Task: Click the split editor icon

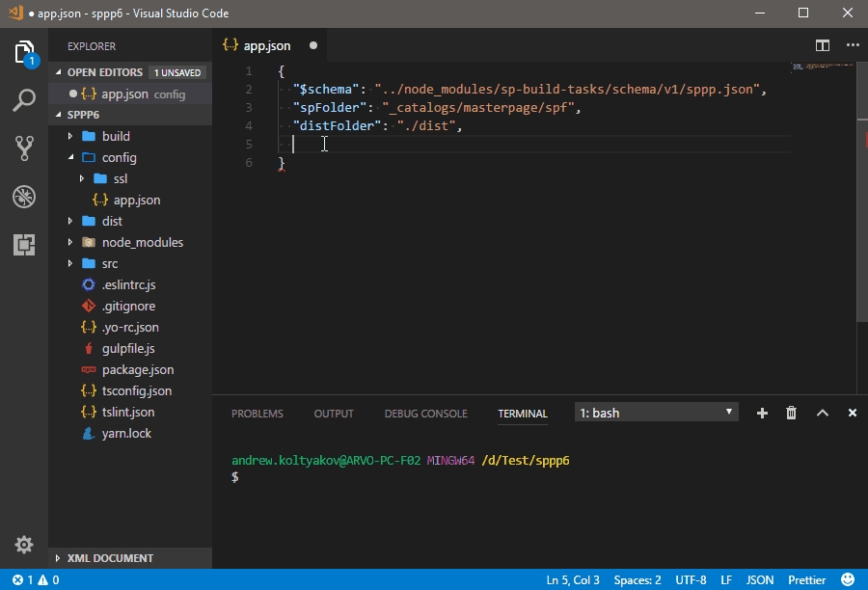Action: [x=823, y=45]
